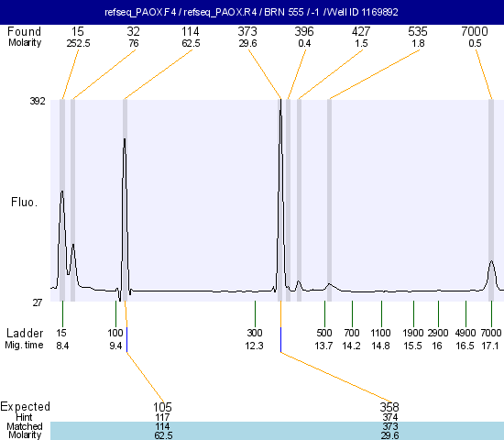The height and width of the screenshot is (440, 504).
Task: Select the Found 32 peak label
Action: pyautogui.click(x=134, y=31)
